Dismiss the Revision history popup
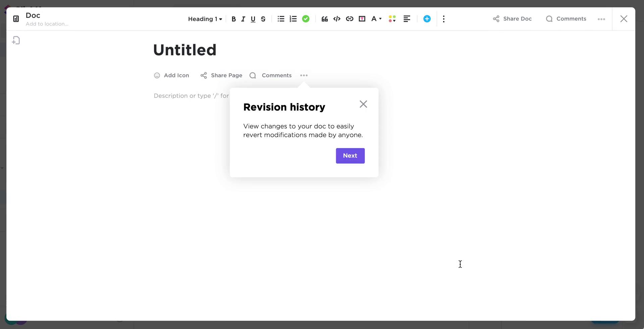Viewport: 644px width, 329px height. (363, 104)
